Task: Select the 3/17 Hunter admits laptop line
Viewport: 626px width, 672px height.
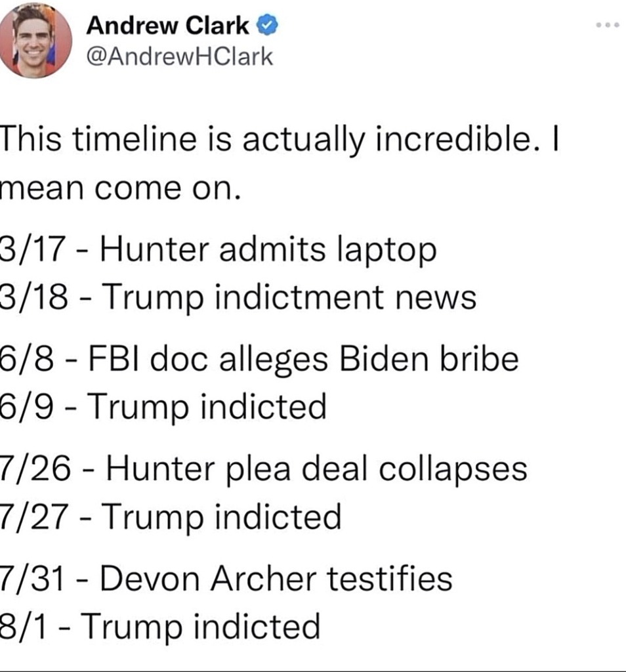Action: click(x=218, y=250)
